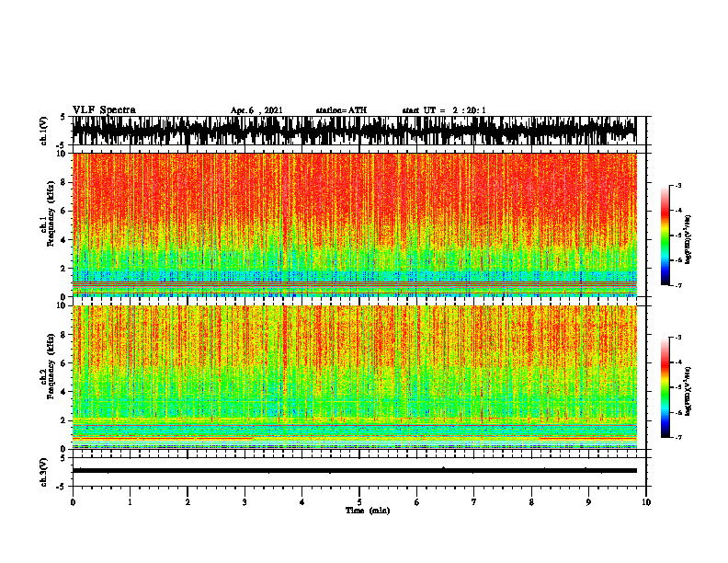Viewport: 728px width, 563px height.
Task: Click the "4" kHz tick on ch.2 frequency axis
Action: point(64,392)
